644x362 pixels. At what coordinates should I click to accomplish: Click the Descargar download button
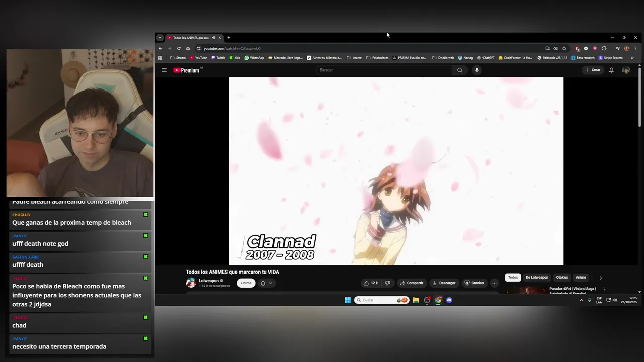coord(444,283)
